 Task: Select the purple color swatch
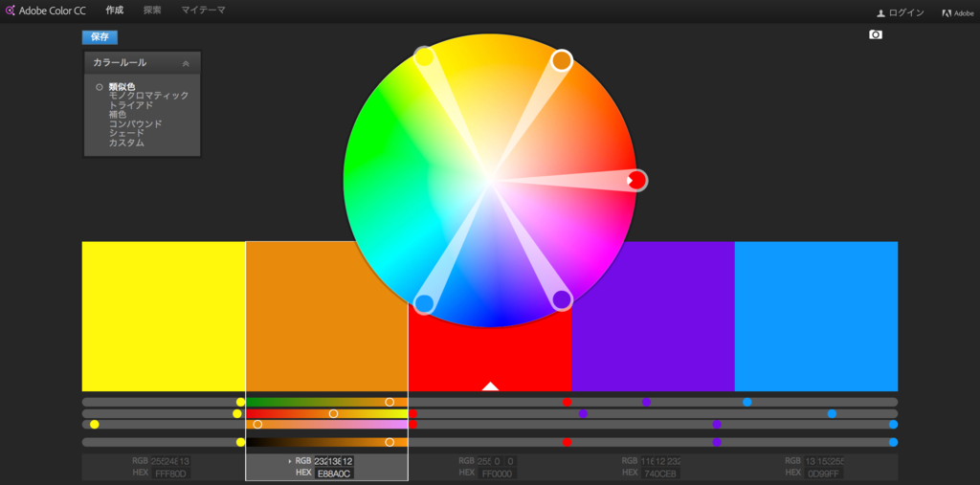[x=653, y=317]
